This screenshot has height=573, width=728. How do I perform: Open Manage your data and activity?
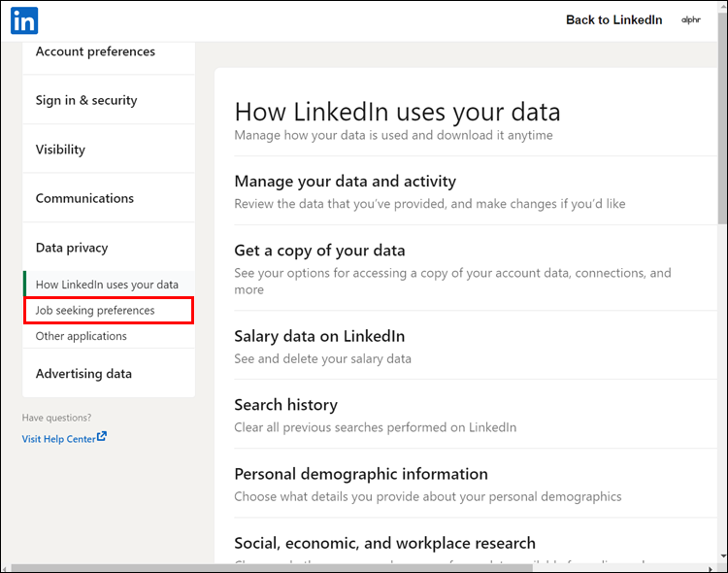coord(345,182)
